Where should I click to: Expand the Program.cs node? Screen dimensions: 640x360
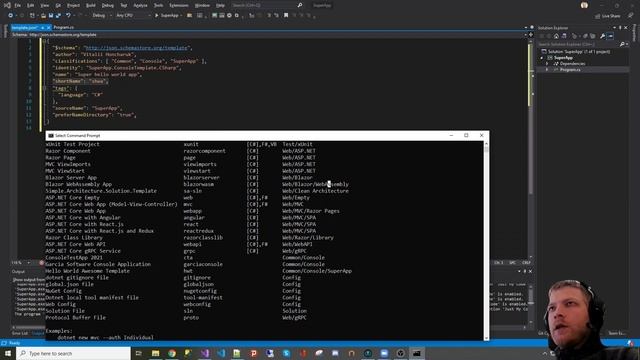(547, 70)
